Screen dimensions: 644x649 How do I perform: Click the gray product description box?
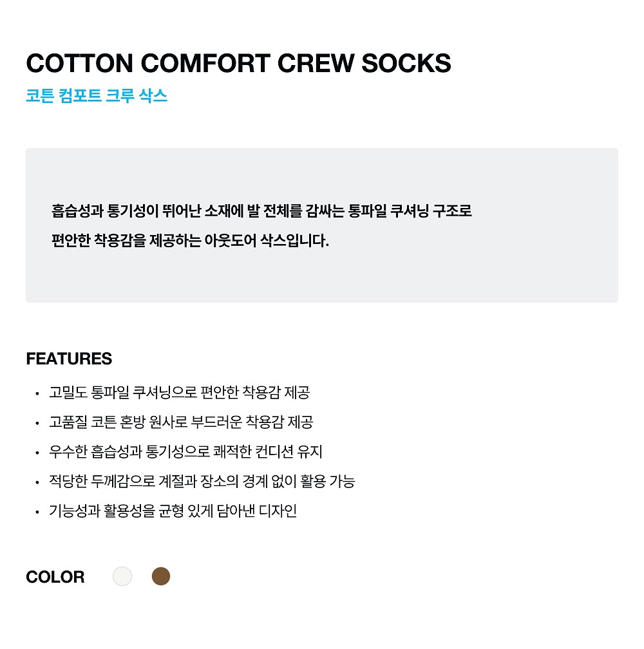(321, 225)
